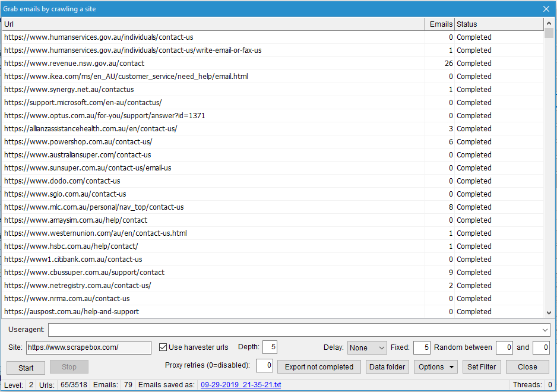Screen dimensions: 557x392
Task: Select the ikea.com email.html row
Action: tap(273, 77)
